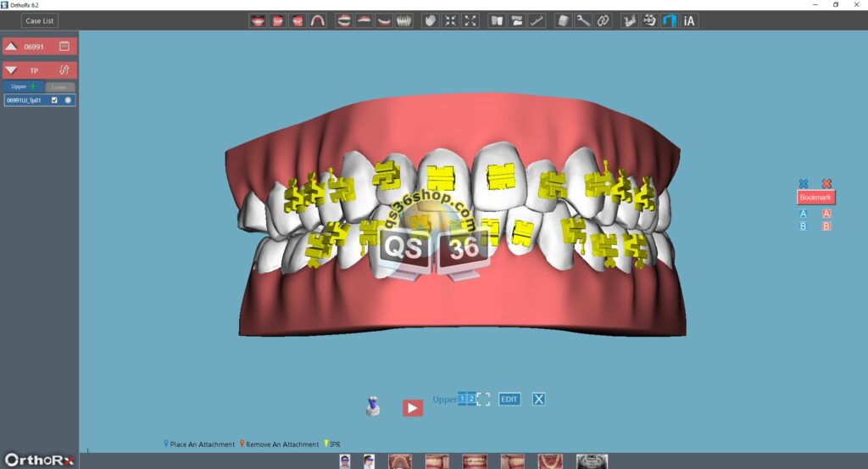Screen dimensions: 868x469
Task: Open the calendar icon beside 06991
Action: [64, 47]
